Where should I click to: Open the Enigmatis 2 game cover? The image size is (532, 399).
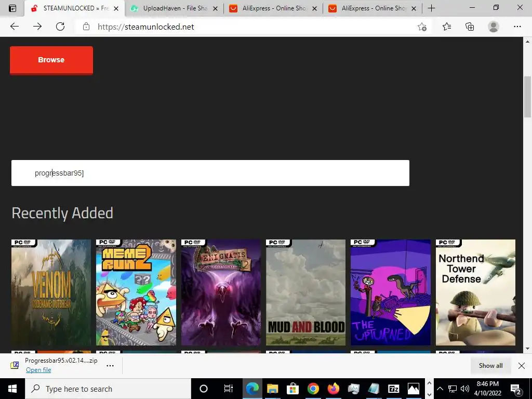pyautogui.click(x=221, y=292)
